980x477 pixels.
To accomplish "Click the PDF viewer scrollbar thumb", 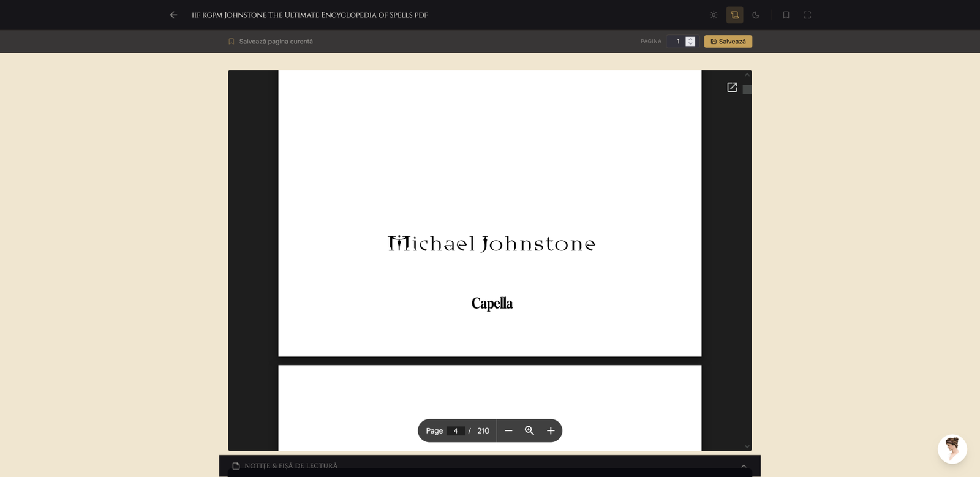I will pos(747,89).
